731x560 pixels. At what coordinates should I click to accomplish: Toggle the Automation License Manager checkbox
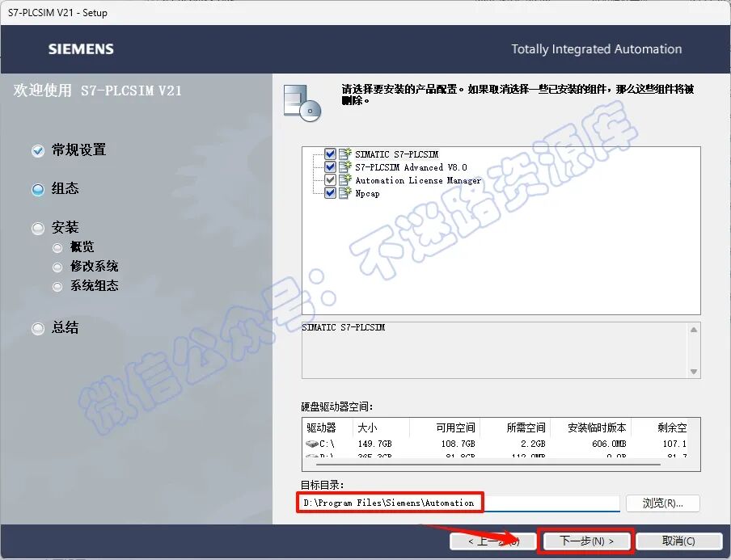pyautogui.click(x=330, y=180)
